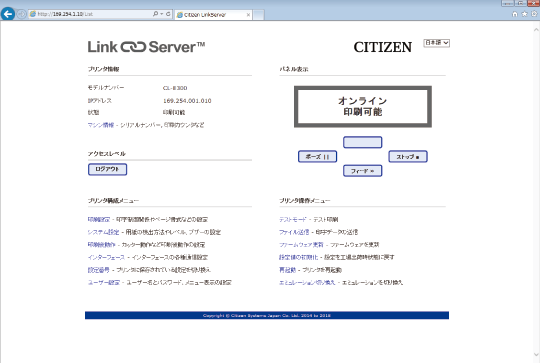540x363 pixels.
Task: Open the 設定番号 setting number link
Action: [98, 270]
